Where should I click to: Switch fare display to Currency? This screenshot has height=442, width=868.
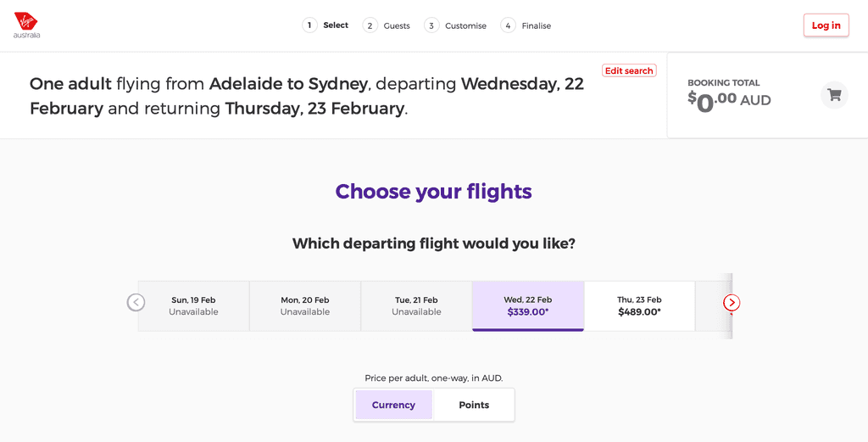[x=393, y=405]
